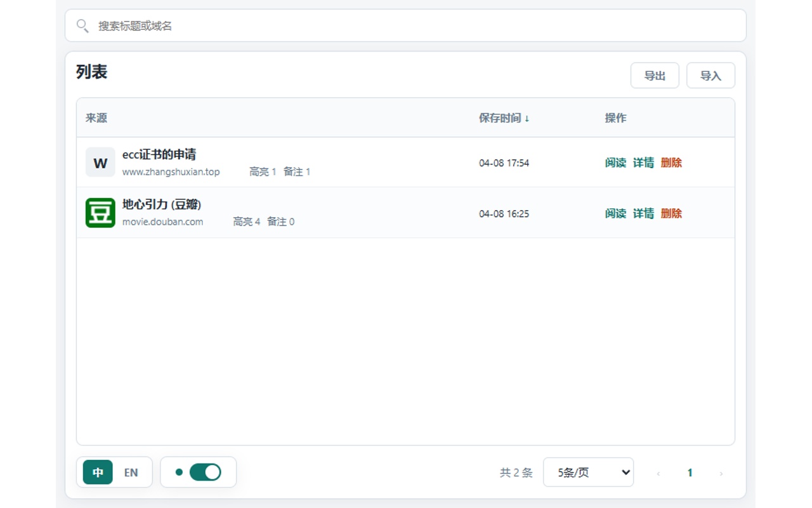
Task: Click the sort arrow beside 保存时间
Action: (527, 118)
